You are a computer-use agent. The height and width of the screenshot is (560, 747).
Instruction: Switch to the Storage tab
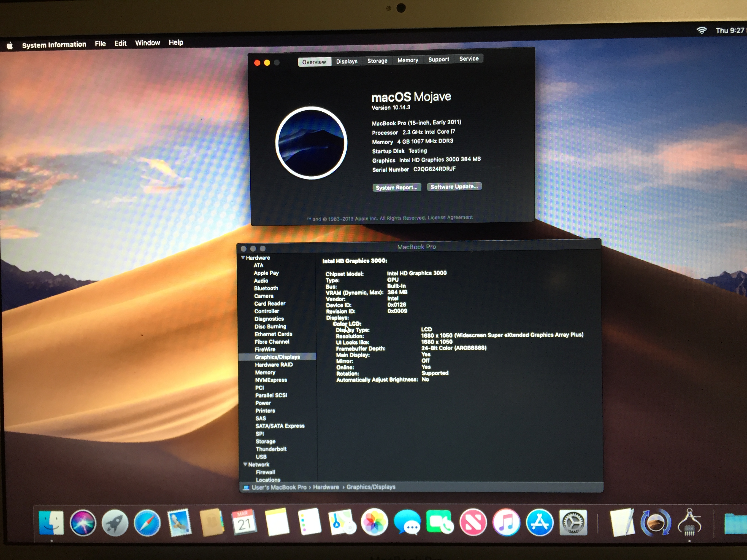(x=377, y=61)
